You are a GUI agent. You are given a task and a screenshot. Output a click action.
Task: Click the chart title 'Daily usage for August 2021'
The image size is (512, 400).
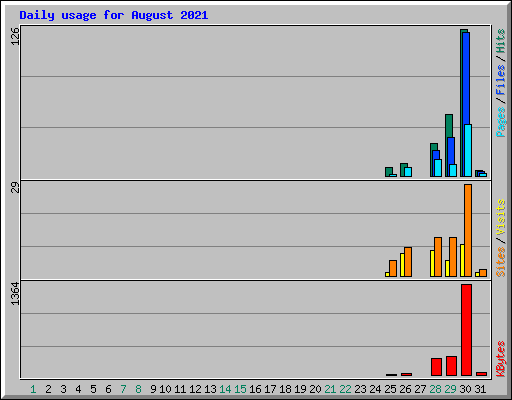click(114, 16)
